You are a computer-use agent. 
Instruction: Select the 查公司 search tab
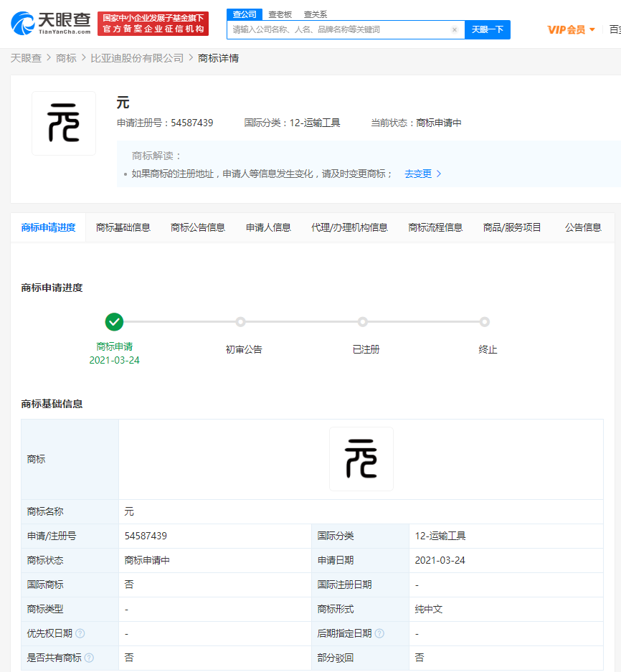click(245, 14)
